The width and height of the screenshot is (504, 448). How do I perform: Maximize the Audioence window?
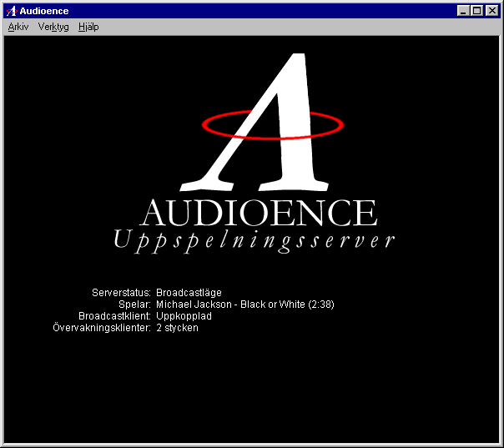coord(476,11)
